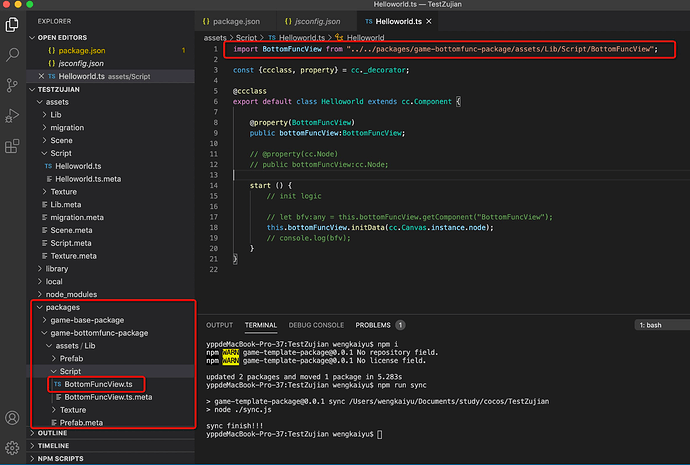Click the TS icon on Helloworld.ts tab
Image resolution: width=690 pixels, height=465 pixels.
369,21
